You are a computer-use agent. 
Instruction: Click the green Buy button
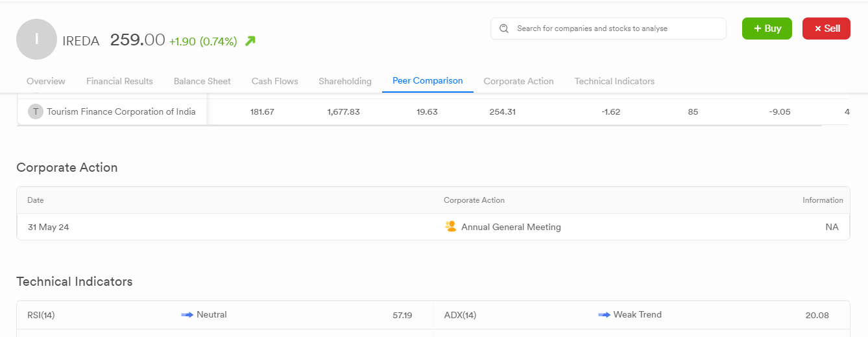point(767,29)
